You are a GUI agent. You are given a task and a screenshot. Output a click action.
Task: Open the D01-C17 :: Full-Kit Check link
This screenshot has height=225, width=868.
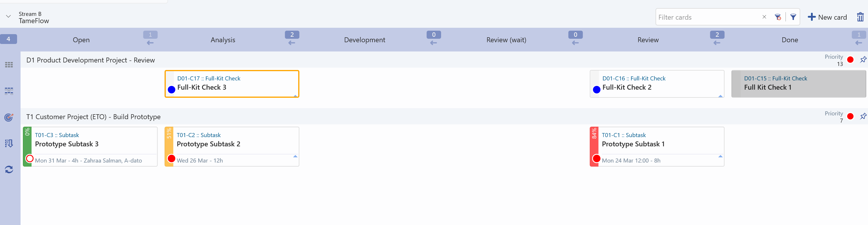(x=209, y=78)
